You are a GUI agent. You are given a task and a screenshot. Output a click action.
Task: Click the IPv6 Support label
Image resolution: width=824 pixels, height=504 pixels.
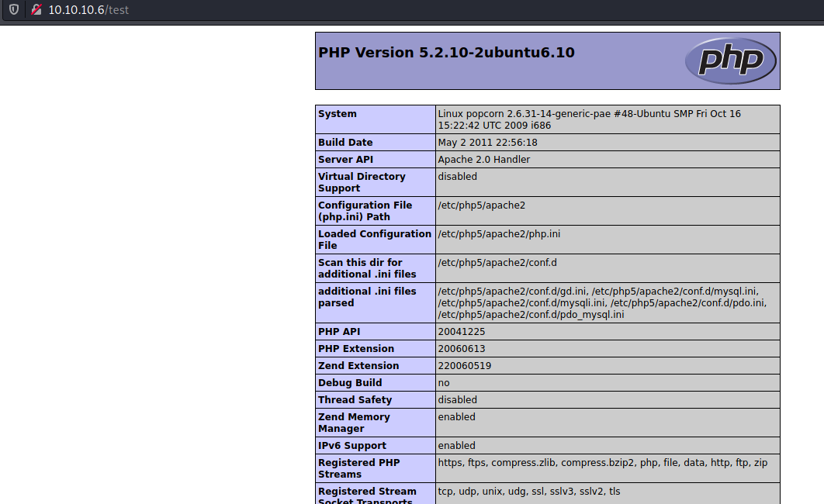(352, 446)
